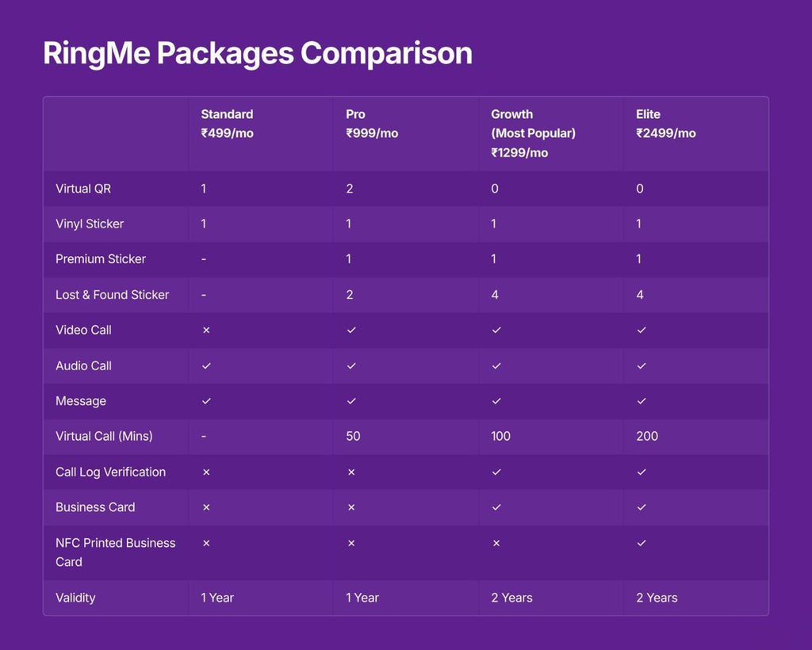Click the Pro ₹999/mo plan header

coord(372,124)
